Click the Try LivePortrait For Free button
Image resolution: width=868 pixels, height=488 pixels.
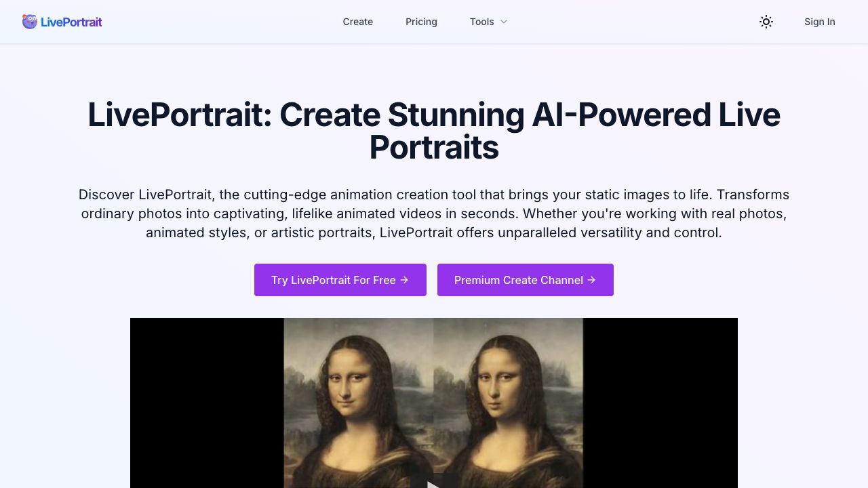(x=340, y=280)
